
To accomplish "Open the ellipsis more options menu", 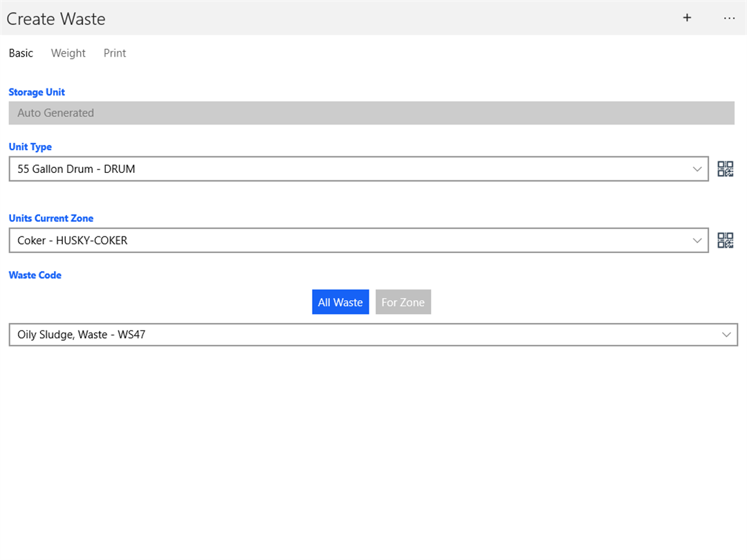I will coord(729,18).
